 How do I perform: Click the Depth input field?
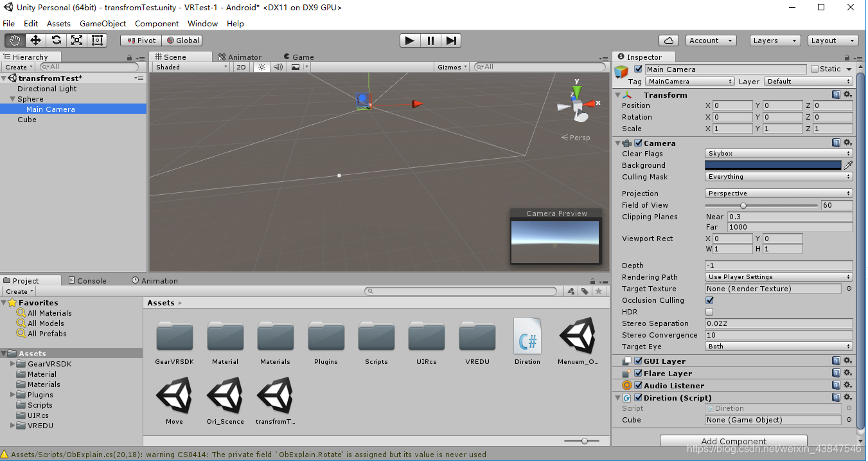point(779,266)
